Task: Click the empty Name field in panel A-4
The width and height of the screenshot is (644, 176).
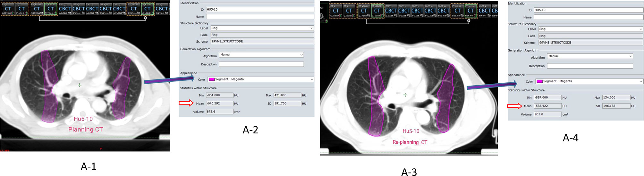Action: click(x=589, y=17)
